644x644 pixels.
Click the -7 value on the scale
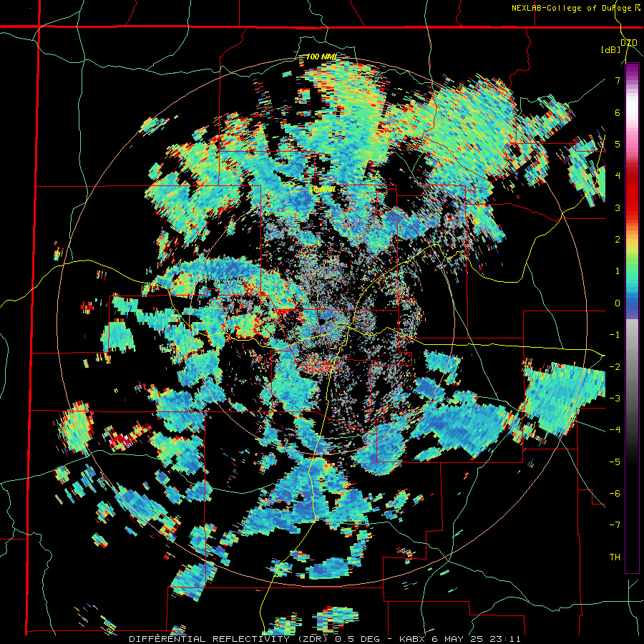615,525
